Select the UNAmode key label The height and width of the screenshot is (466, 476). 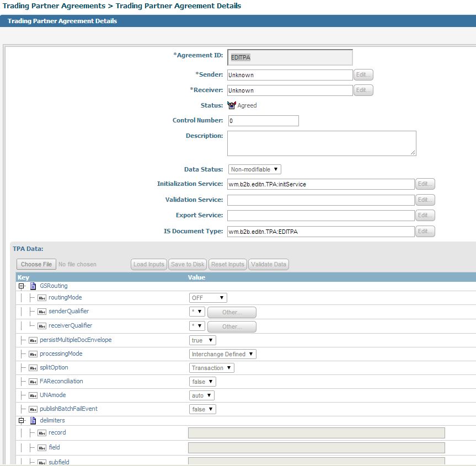[53, 395]
